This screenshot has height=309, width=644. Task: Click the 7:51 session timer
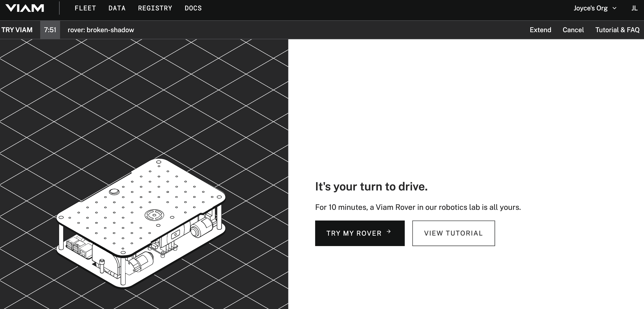(50, 30)
